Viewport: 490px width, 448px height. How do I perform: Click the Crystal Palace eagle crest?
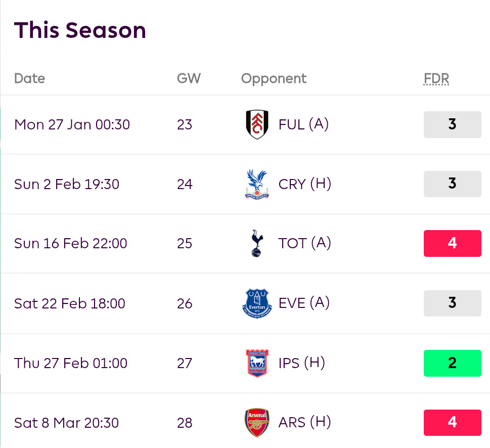click(x=257, y=184)
